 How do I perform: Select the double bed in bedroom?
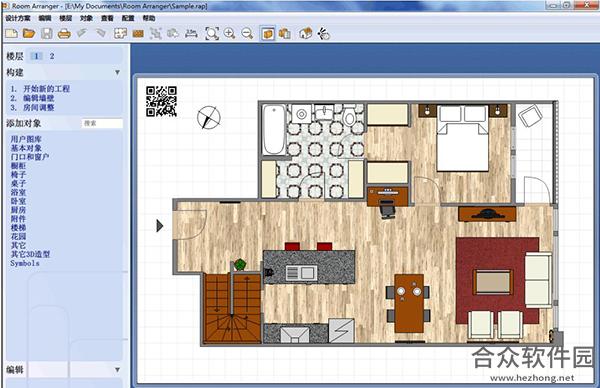point(463,139)
